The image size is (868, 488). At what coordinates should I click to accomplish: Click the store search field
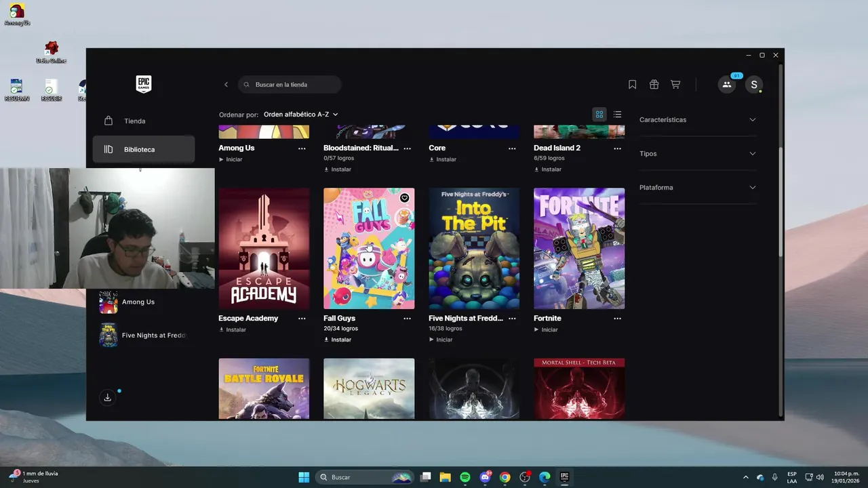click(x=290, y=85)
